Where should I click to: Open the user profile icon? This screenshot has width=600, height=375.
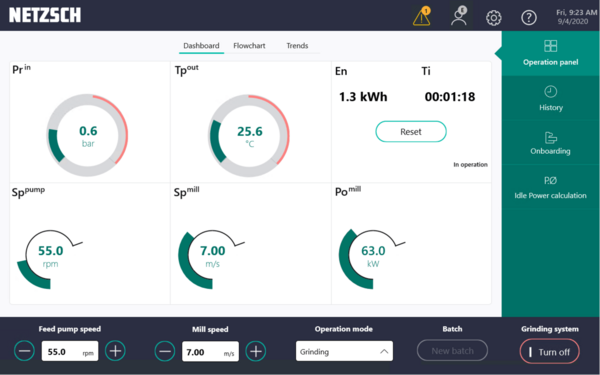[459, 16]
